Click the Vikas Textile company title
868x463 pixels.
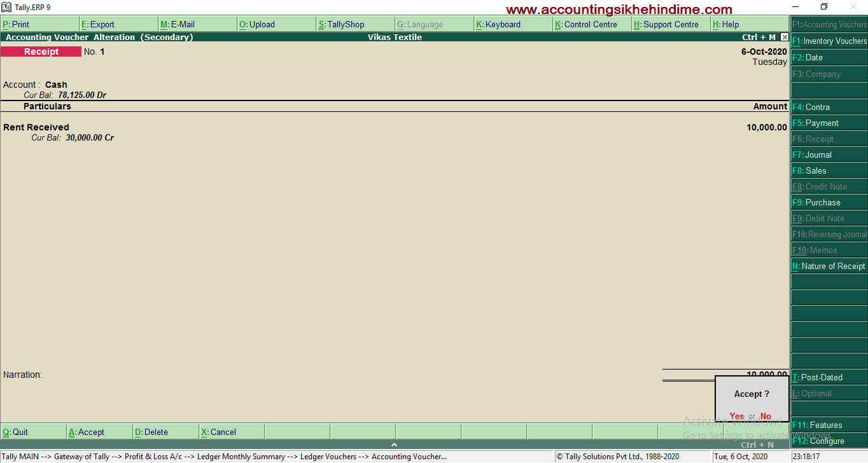pos(395,38)
